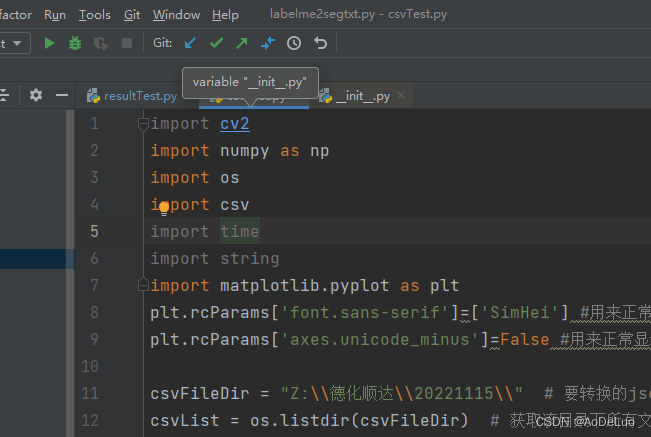
Task: Run the current configuration with green play icon
Action: click(49, 43)
